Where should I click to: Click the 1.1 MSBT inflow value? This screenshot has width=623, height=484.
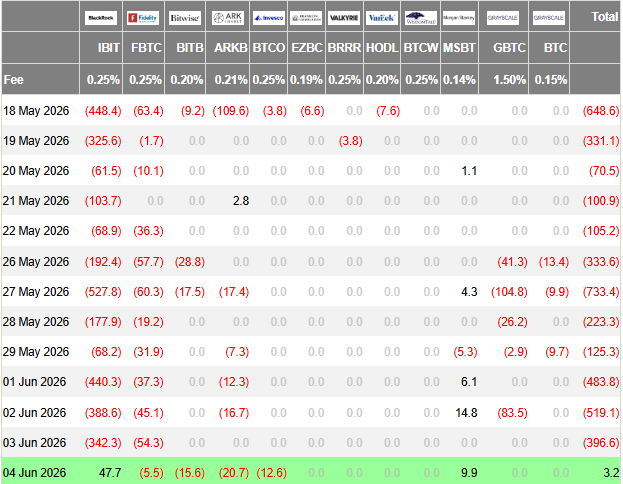[469, 171]
